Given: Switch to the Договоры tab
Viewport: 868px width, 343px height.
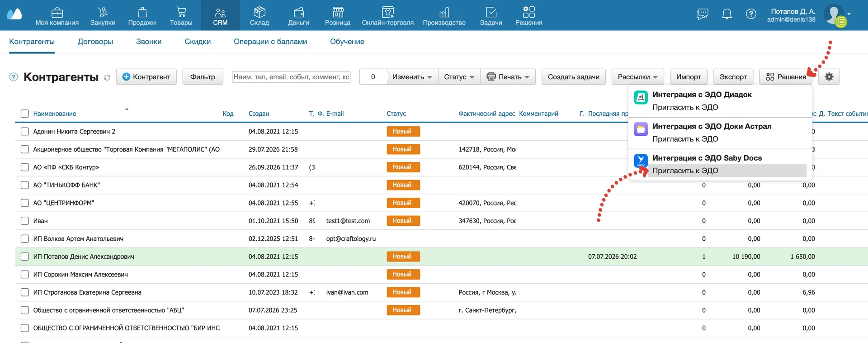Looking at the screenshot, I should [x=95, y=42].
